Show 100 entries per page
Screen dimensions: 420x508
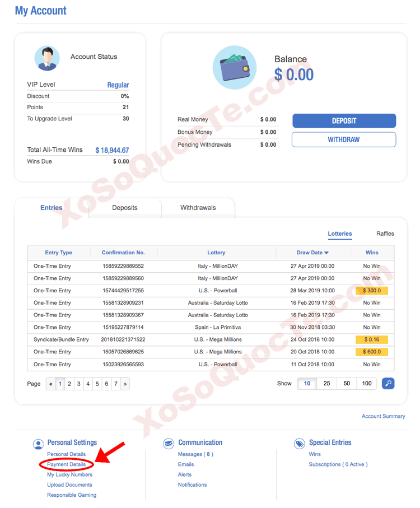coord(367,384)
